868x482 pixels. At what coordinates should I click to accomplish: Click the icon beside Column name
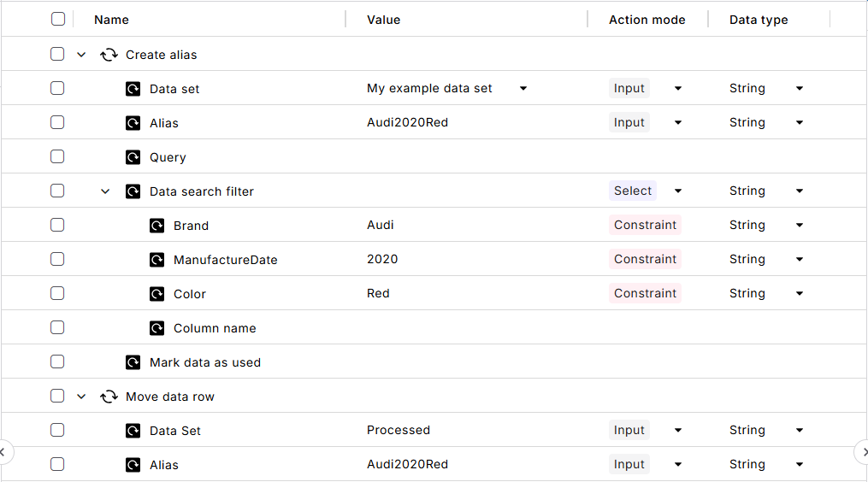[156, 328]
